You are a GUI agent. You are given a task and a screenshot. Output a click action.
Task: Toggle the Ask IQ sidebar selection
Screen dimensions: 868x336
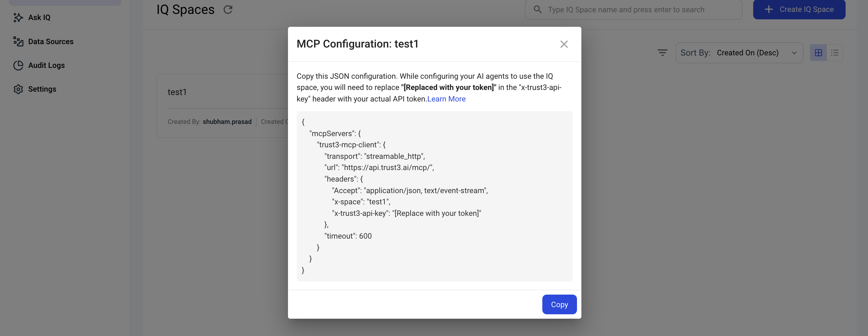[39, 18]
